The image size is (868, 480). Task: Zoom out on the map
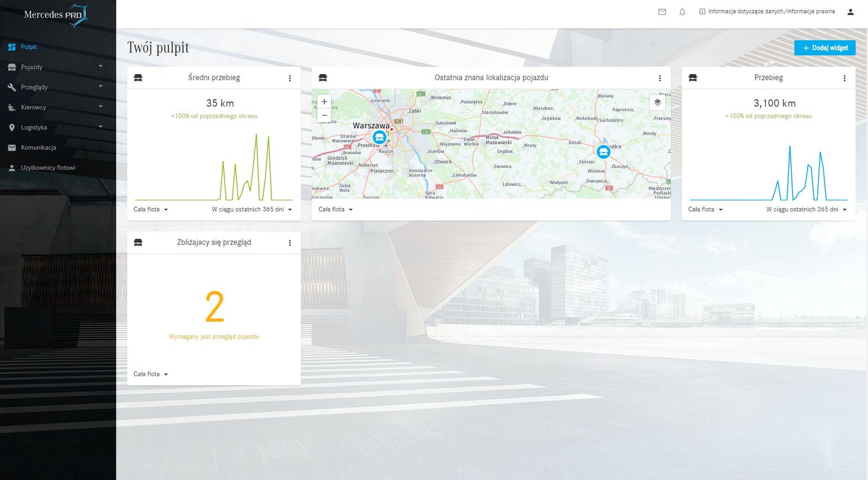(324, 115)
